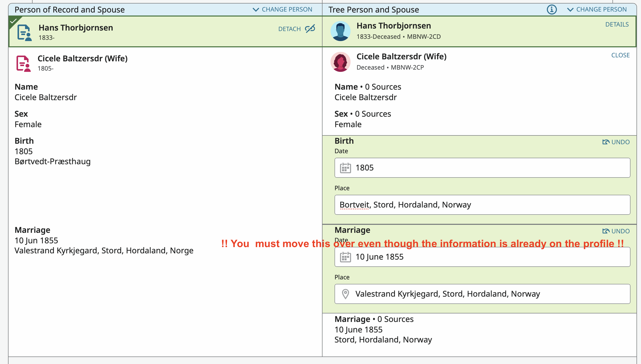
Task: Click Cicele Baltzersdr record document icon
Action: 23,63
